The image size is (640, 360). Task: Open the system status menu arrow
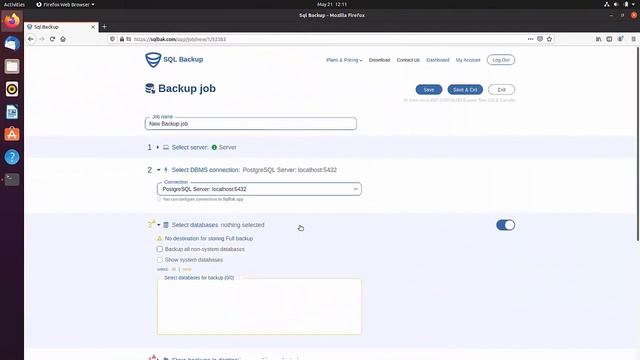coord(633,4)
